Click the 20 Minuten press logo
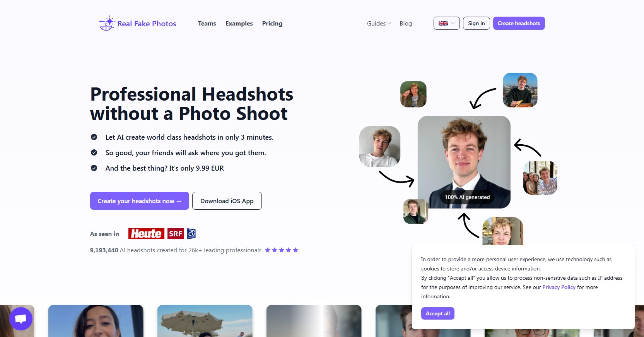The image size is (644, 337). (191, 234)
